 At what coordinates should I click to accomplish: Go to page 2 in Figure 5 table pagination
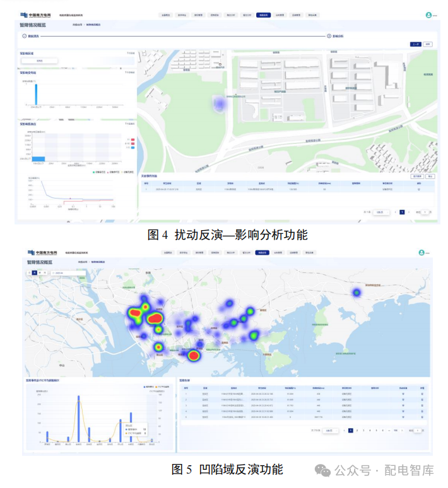[x=357, y=430]
